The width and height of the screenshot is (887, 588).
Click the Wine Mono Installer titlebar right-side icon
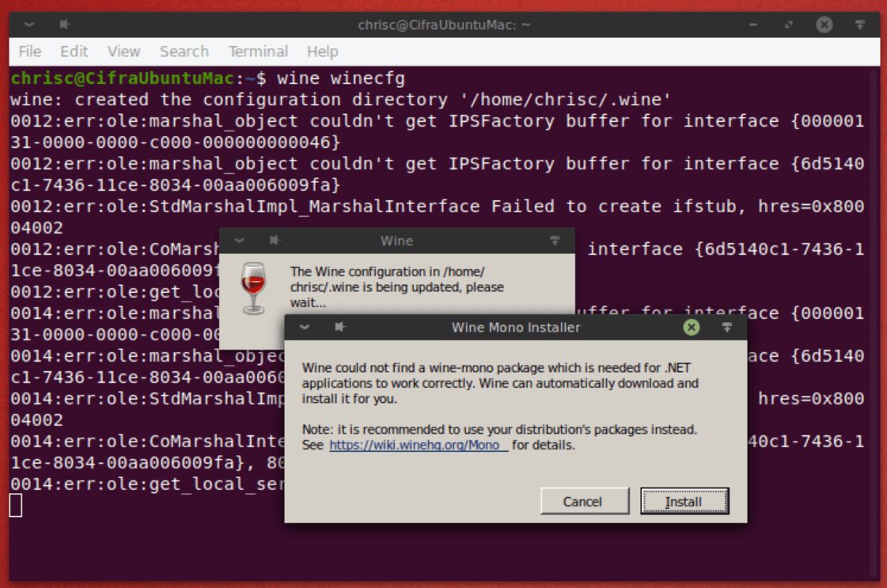[727, 327]
